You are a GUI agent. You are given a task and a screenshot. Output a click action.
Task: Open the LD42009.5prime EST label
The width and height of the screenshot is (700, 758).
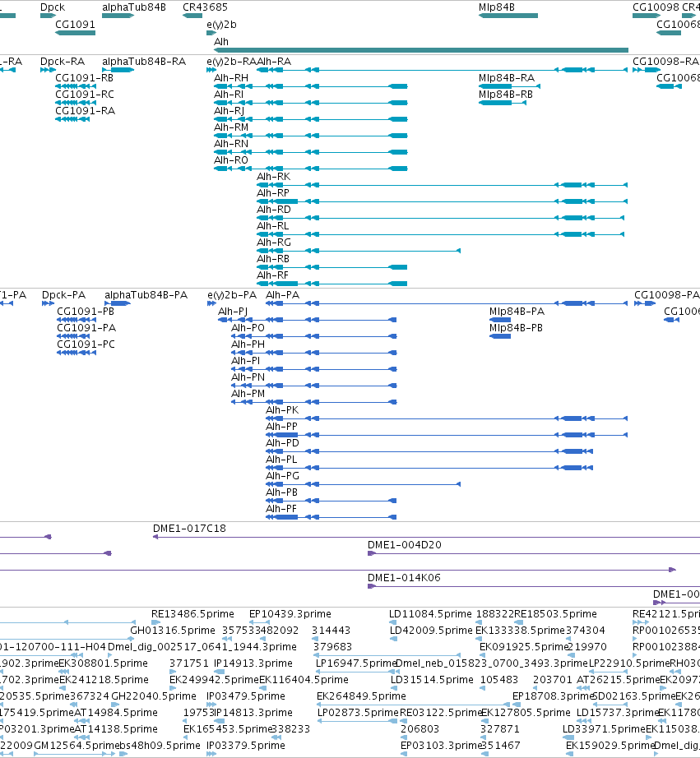(x=431, y=631)
